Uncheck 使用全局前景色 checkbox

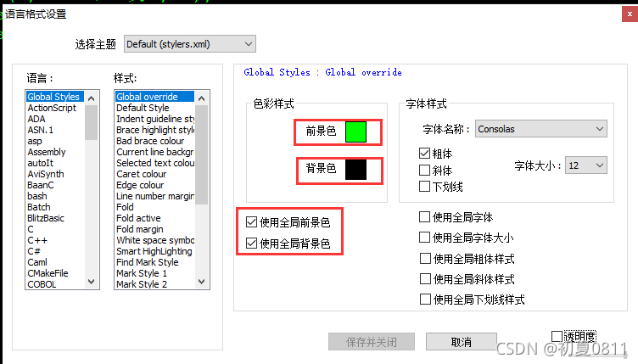tap(251, 222)
